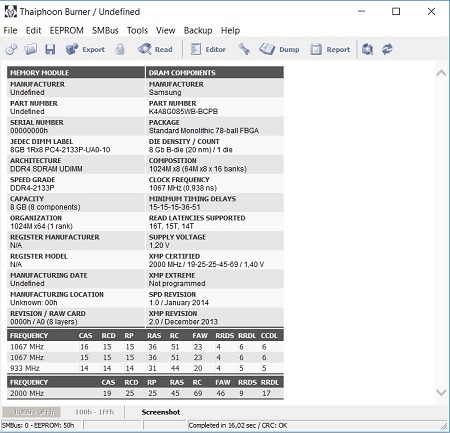Click the organization value 1024M x64 (1 rank)

41,226
